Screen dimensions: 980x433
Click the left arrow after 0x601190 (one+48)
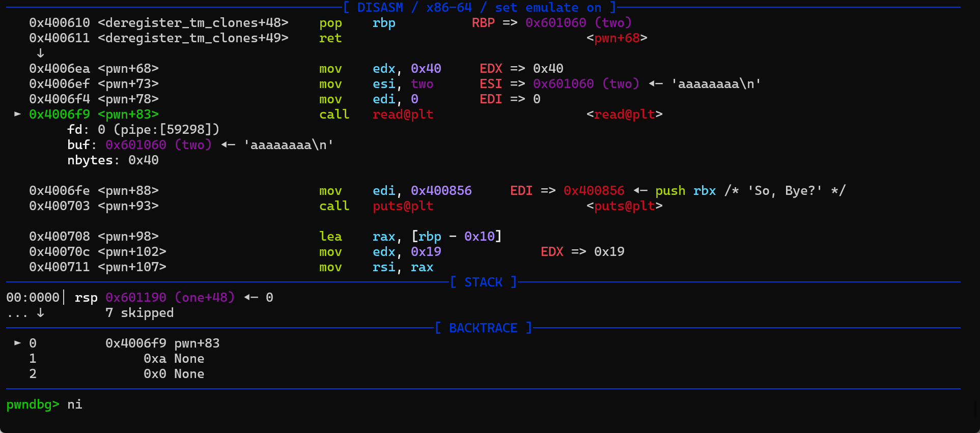251,297
